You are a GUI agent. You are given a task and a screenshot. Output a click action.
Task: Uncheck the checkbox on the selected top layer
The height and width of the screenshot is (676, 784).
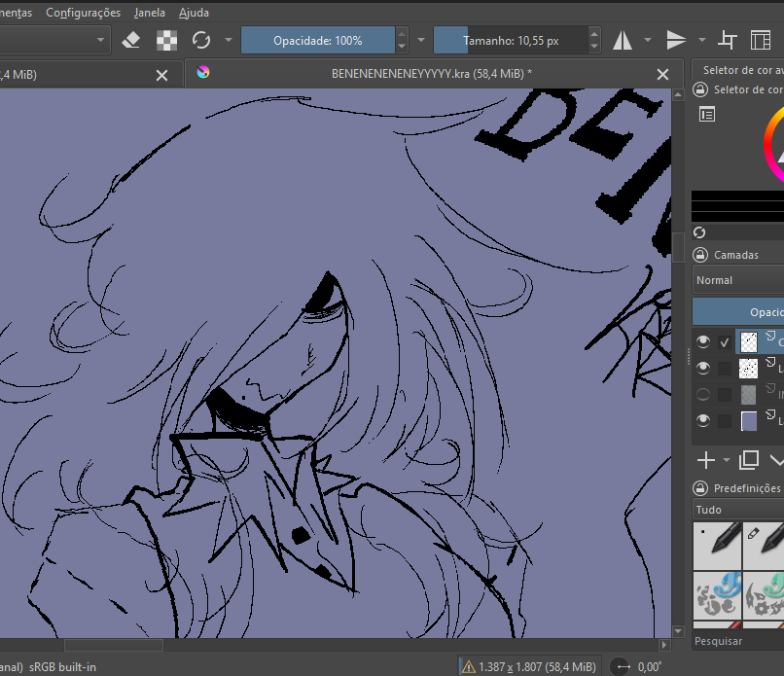pyautogui.click(x=724, y=342)
